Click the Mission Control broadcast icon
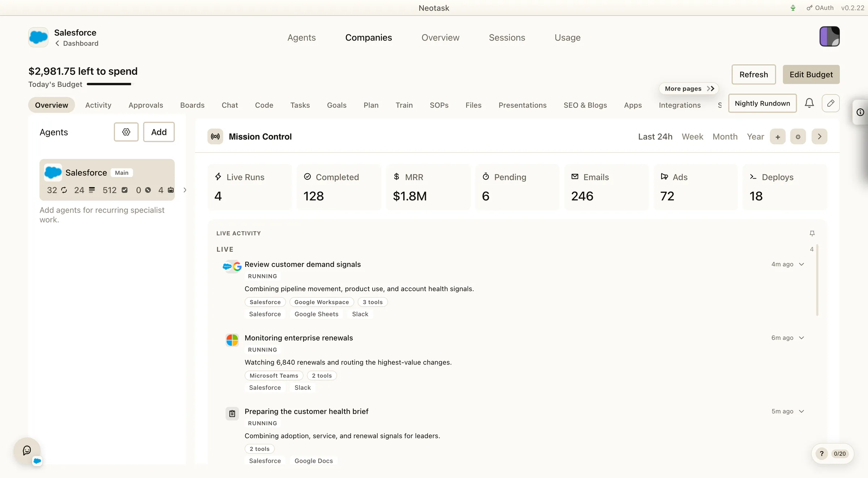 (x=215, y=137)
